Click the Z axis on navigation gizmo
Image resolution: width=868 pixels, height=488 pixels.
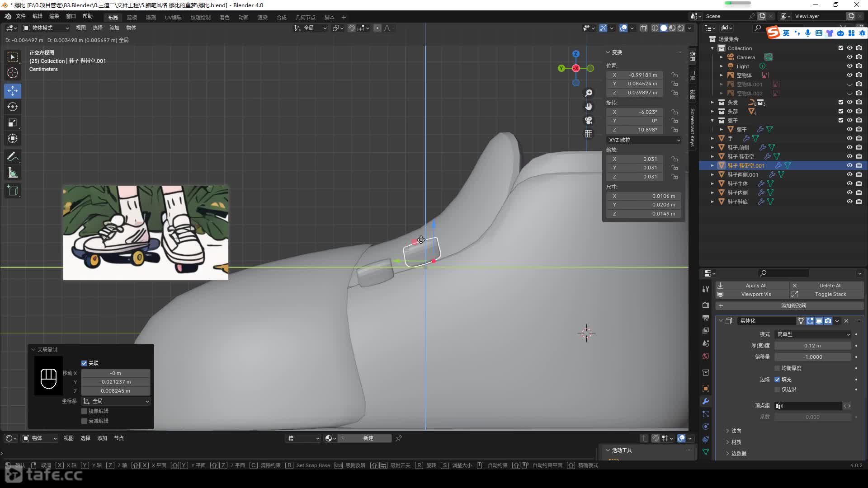tap(576, 54)
